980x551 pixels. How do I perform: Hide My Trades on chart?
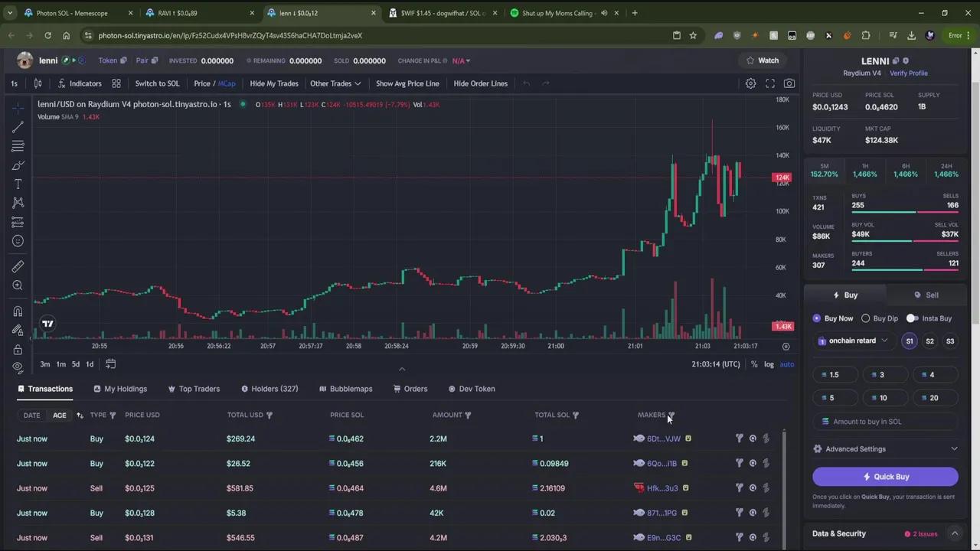274,83
